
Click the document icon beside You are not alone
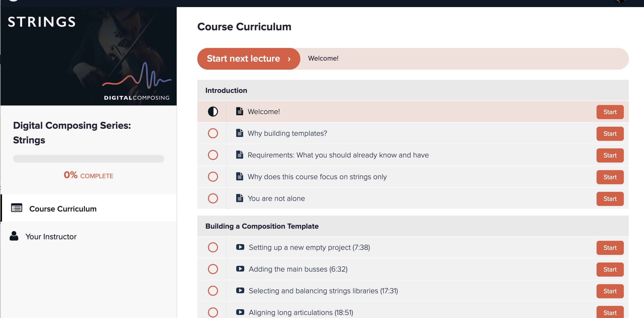point(239,198)
